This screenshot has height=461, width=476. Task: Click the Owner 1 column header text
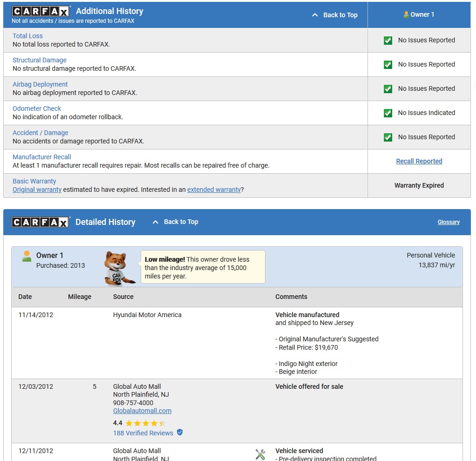pos(422,14)
